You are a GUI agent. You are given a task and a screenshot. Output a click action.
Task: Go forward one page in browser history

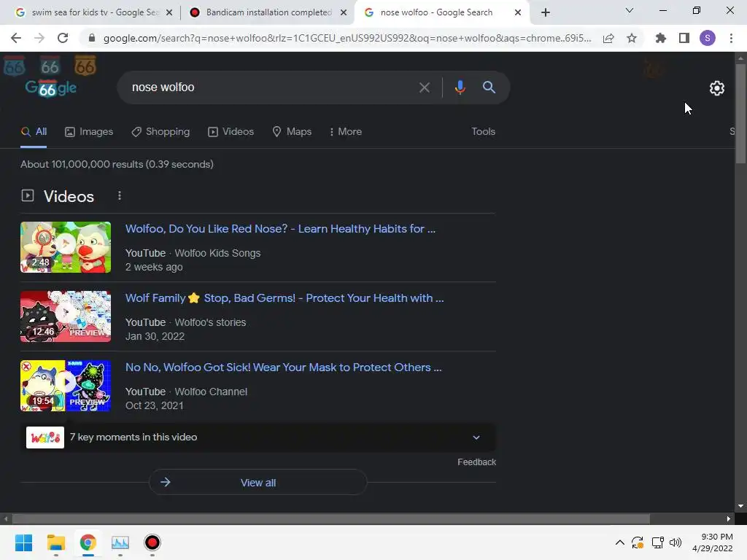coord(39,38)
